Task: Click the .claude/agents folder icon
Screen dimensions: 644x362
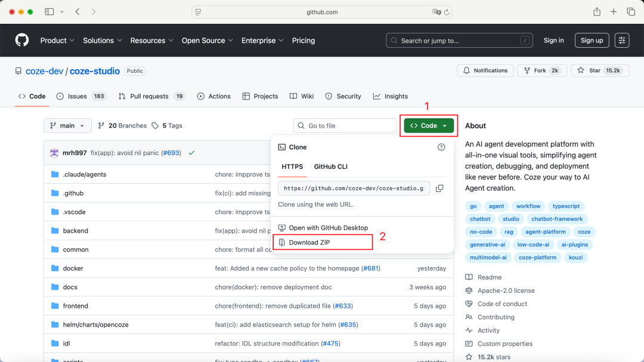Action: click(x=55, y=174)
